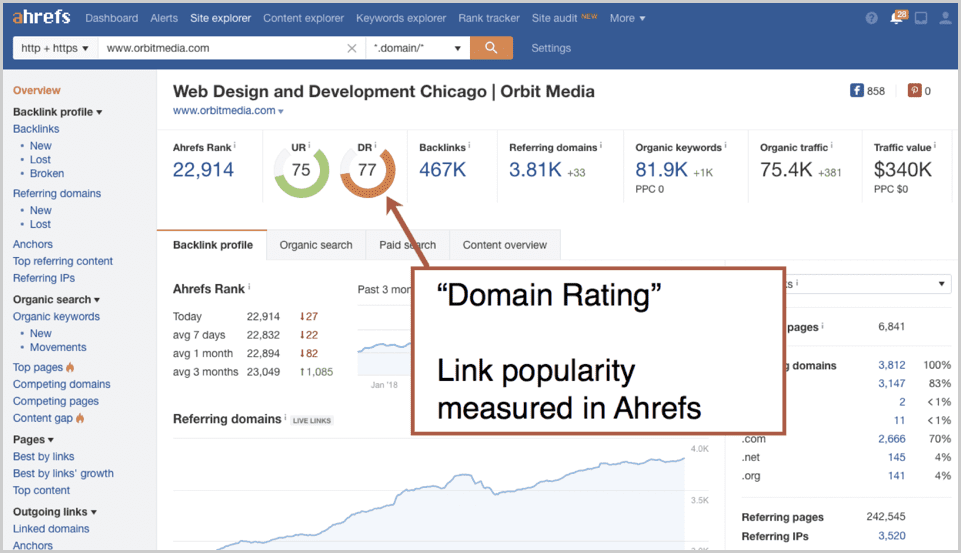Switch to the Organic search tab
Viewport: 961px width, 553px height.
[316, 245]
